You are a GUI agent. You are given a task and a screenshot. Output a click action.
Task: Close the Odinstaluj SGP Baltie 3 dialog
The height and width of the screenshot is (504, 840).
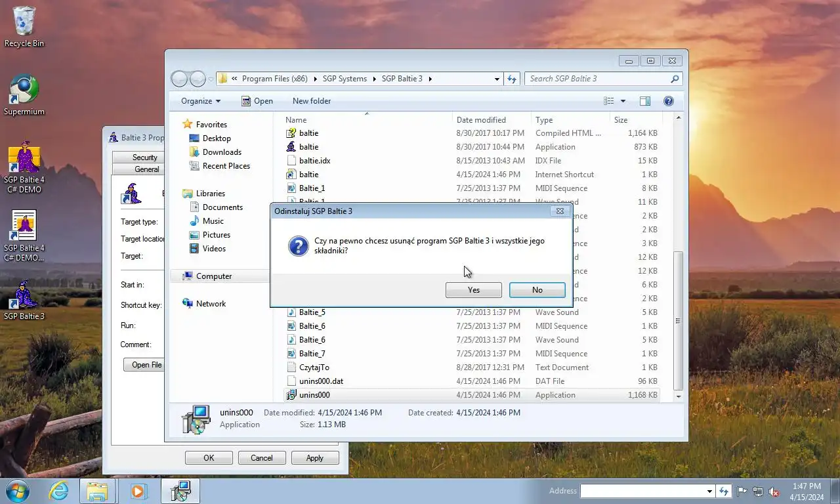(x=559, y=211)
